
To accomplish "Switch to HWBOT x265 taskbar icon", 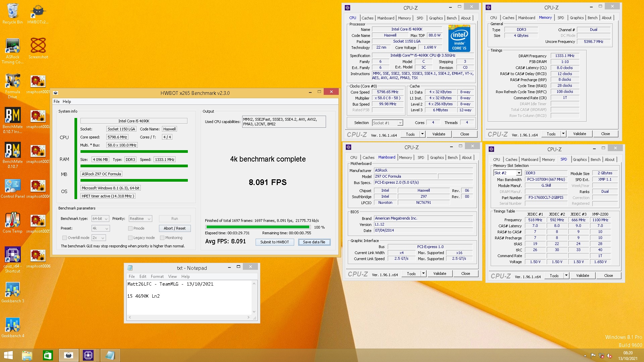I will [x=68, y=355].
